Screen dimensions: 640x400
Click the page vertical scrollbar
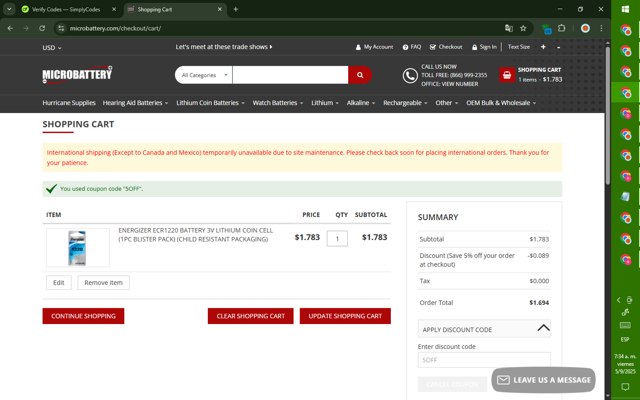[608, 115]
